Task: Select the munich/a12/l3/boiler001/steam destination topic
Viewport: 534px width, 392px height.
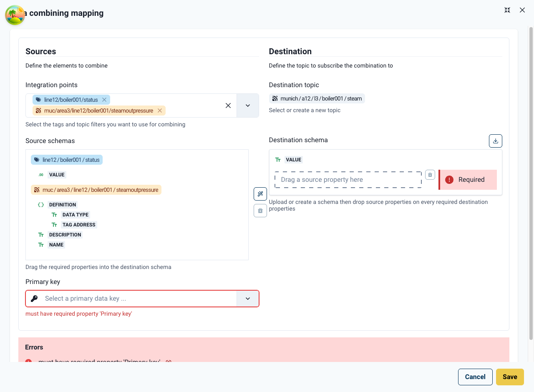Action: coord(317,99)
